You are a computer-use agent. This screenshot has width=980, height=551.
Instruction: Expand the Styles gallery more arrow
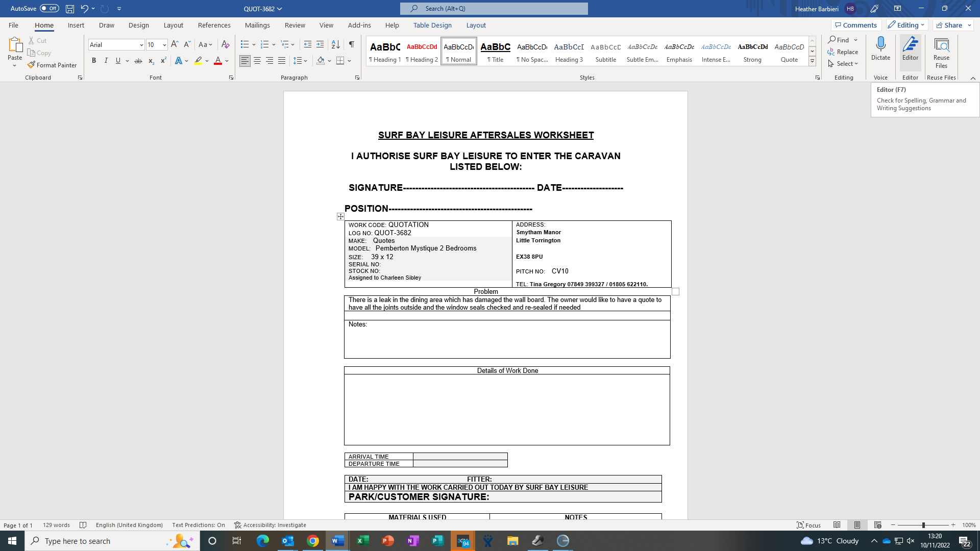click(812, 62)
